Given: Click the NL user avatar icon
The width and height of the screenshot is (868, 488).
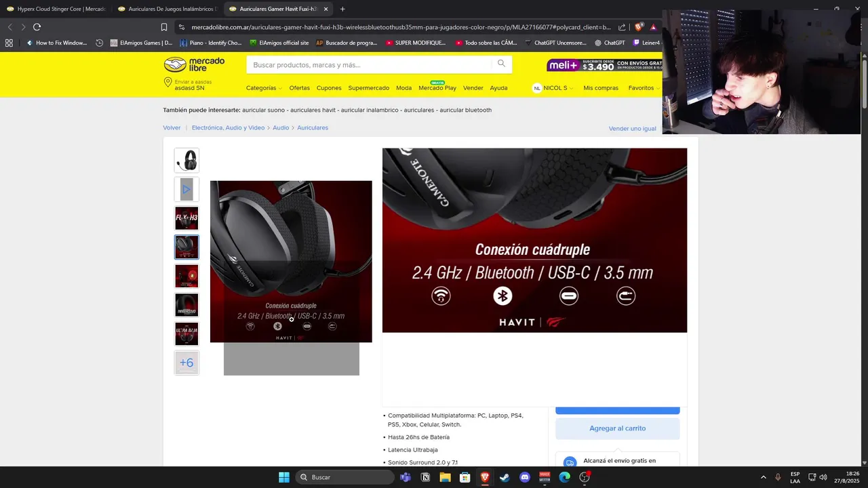Looking at the screenshot, I should (537, 88).
